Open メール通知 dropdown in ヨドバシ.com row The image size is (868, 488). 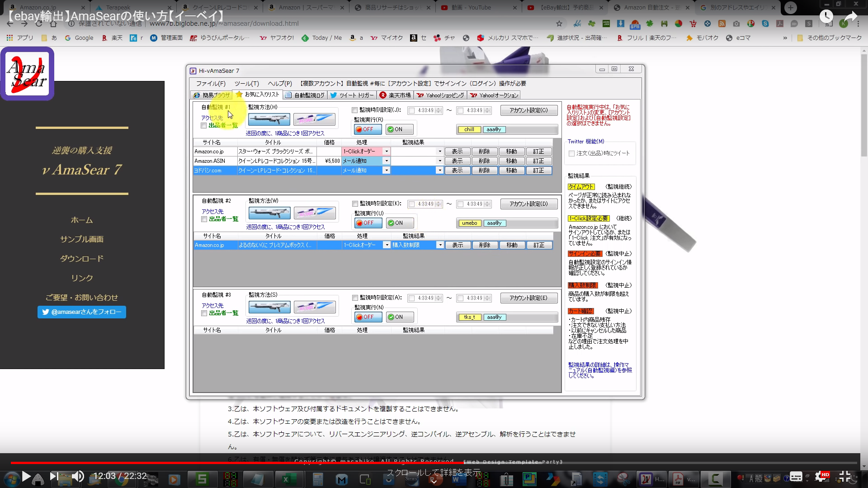(387, 171)
